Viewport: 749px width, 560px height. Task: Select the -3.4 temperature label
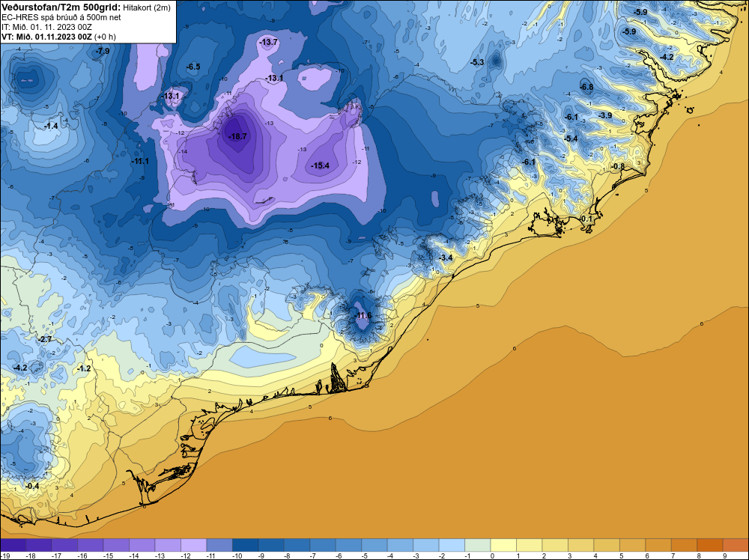[446, 258]
